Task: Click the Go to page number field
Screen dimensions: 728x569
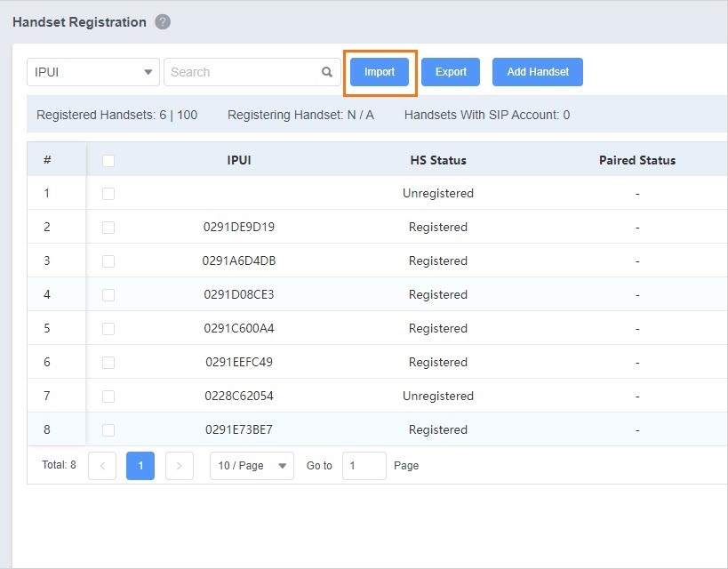Action: pos(364,465)
